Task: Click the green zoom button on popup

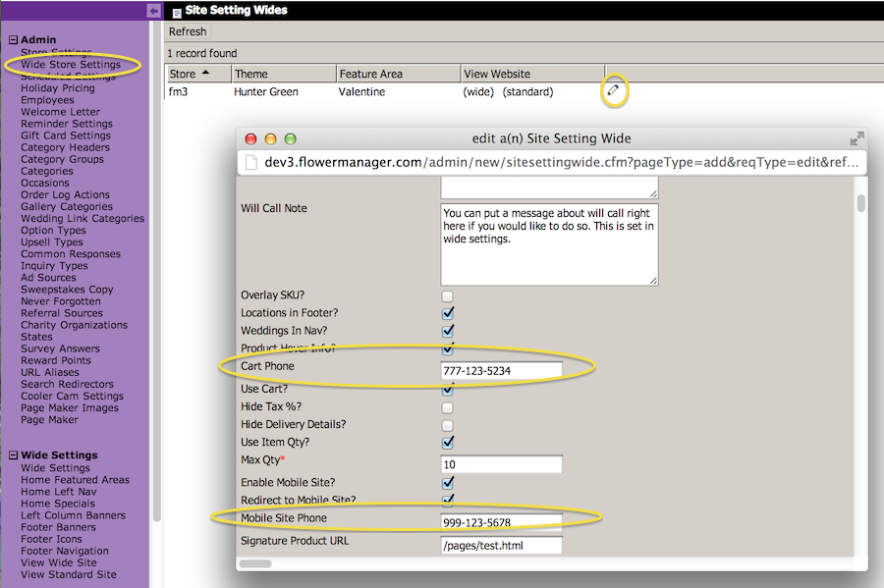Action: tap(291, 139)
